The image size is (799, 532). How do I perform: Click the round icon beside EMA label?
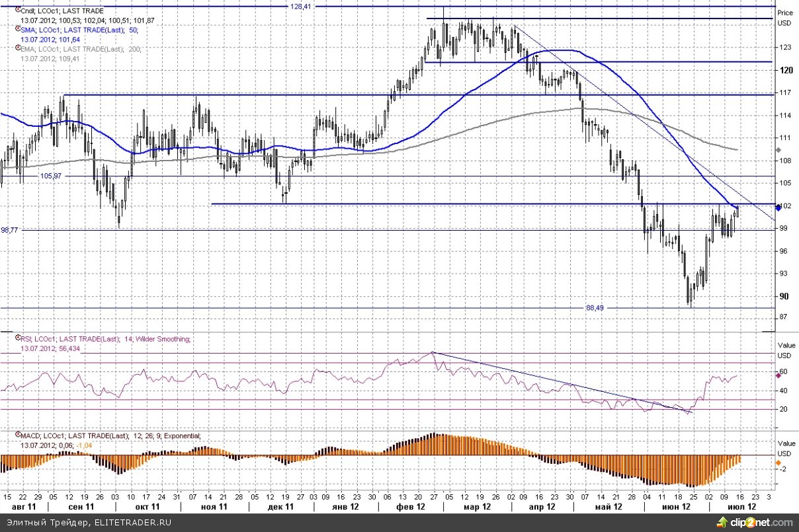tap(17, 49)
